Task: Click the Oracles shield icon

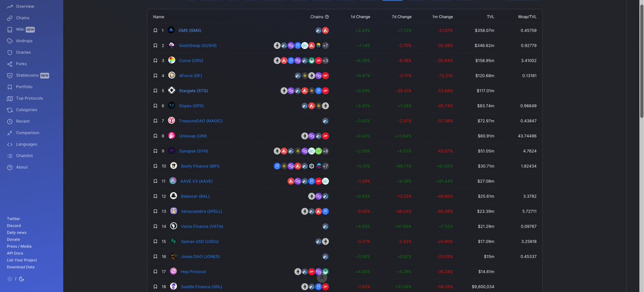Action: pos(10,53)
